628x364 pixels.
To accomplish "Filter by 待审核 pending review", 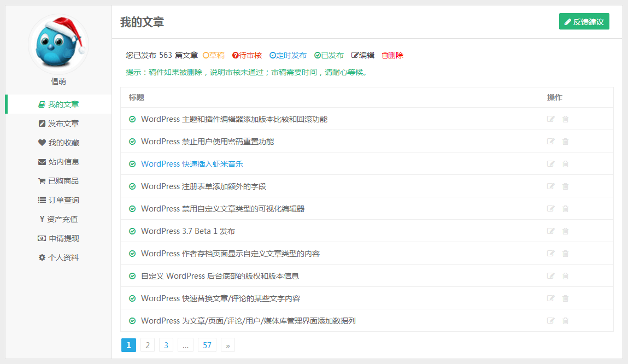I will (x=246, y=55).
